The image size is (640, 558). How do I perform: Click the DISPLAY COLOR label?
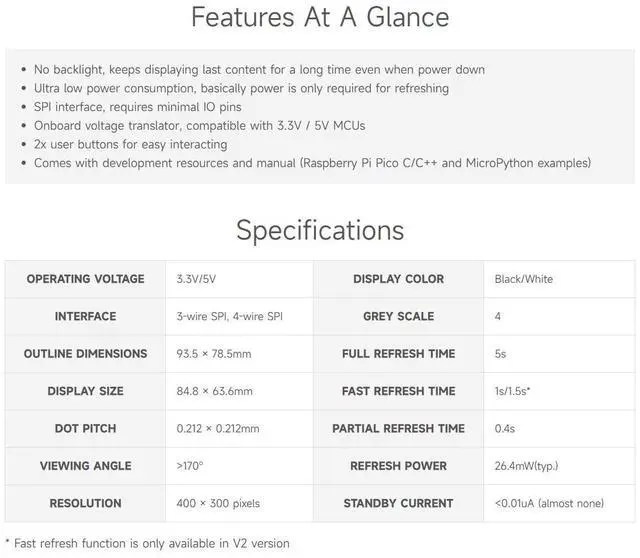398,279
